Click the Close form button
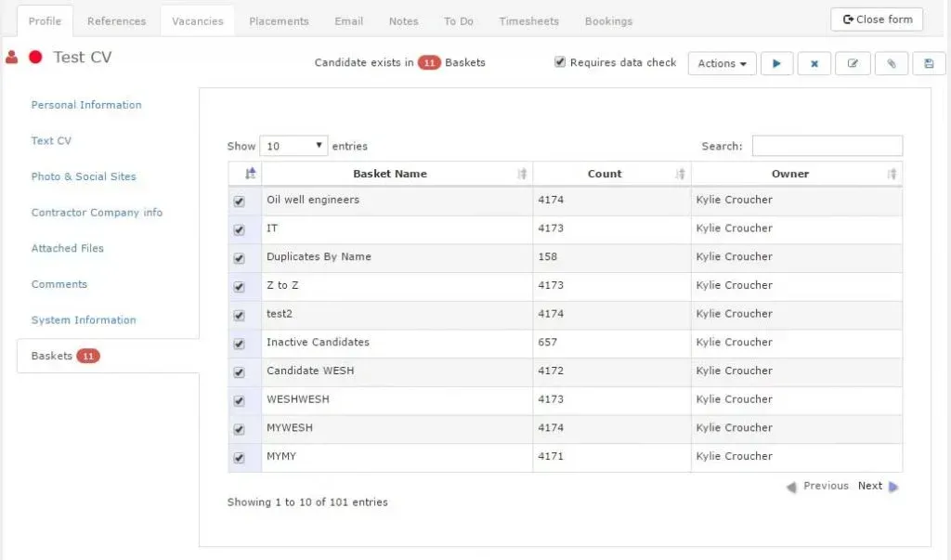The image size is (951, 560). (x=877, y=20)
